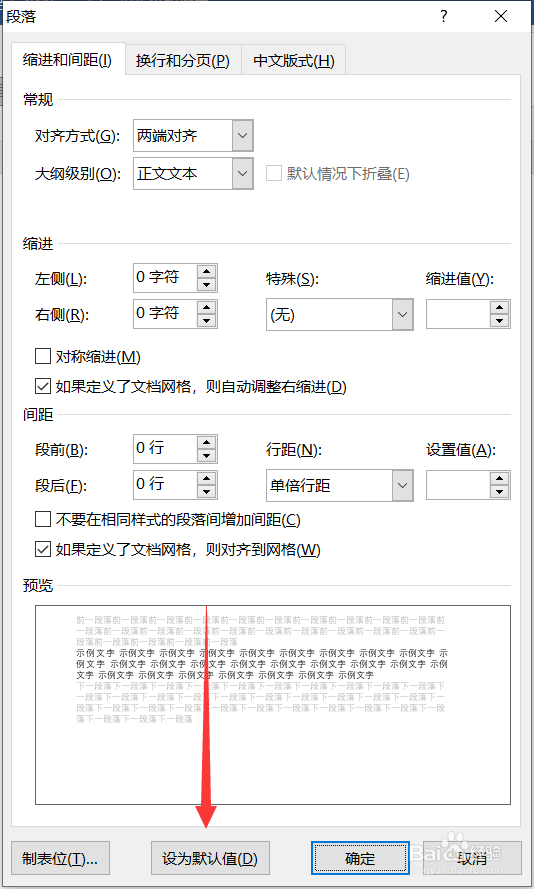Open the 换行和分页 tab
Viewport: 534px width, 889px height.
click(x=183, y=61)
